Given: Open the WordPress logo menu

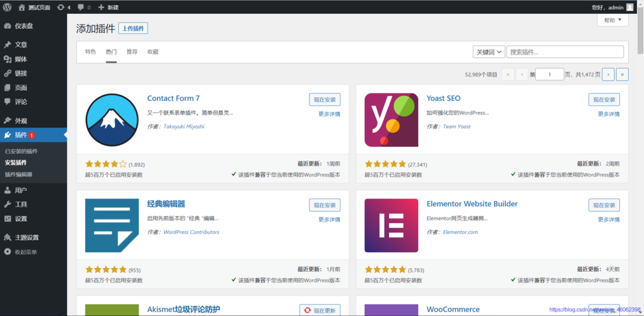Looking at the screenshot, I should pyautogui.click(x=7, y=7).
